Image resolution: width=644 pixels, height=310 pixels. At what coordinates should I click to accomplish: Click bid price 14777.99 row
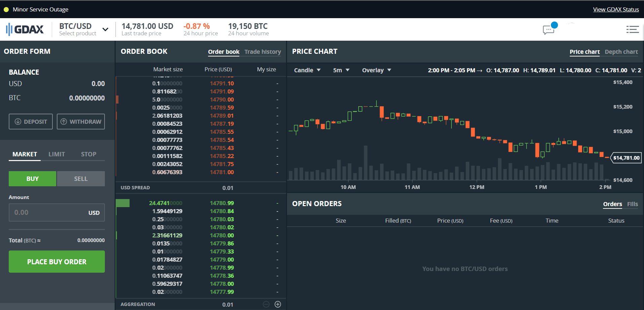(200, 292)
